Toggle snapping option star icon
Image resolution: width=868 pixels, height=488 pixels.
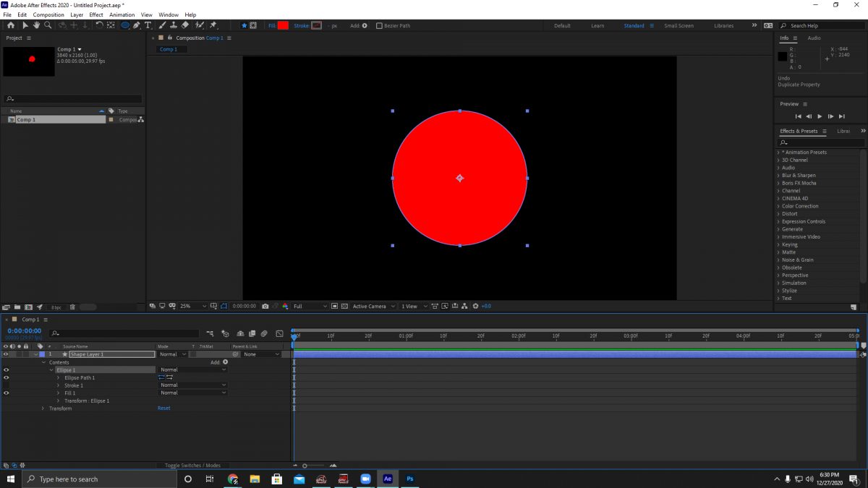244,25
